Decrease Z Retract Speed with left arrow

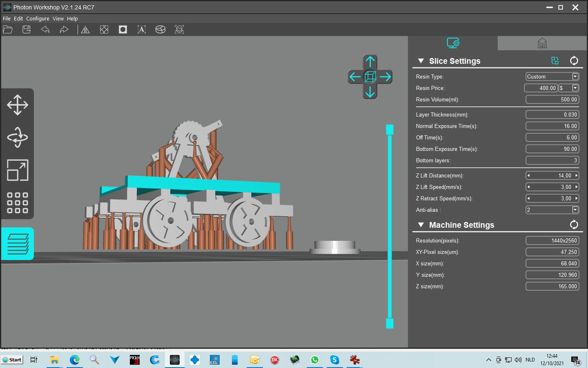(528, 198)
